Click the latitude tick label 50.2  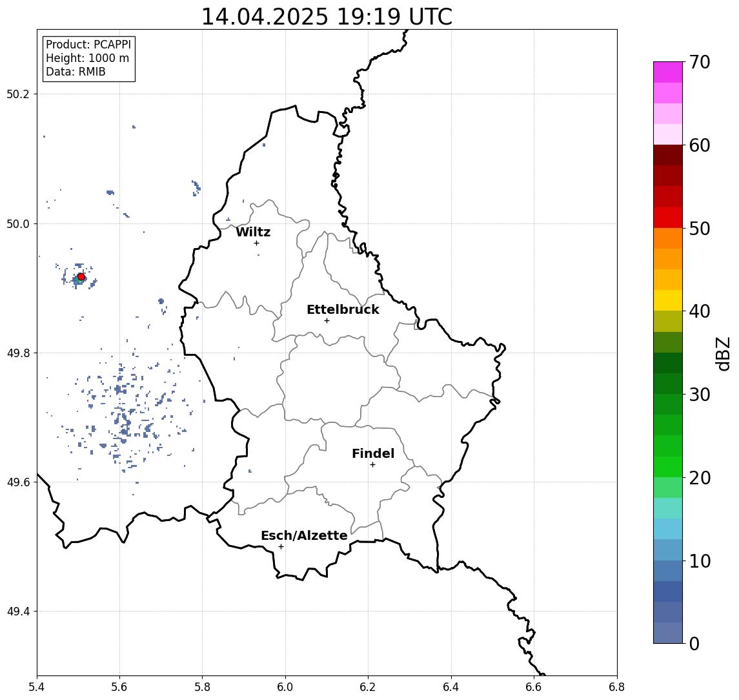click(x=18, y=94)
